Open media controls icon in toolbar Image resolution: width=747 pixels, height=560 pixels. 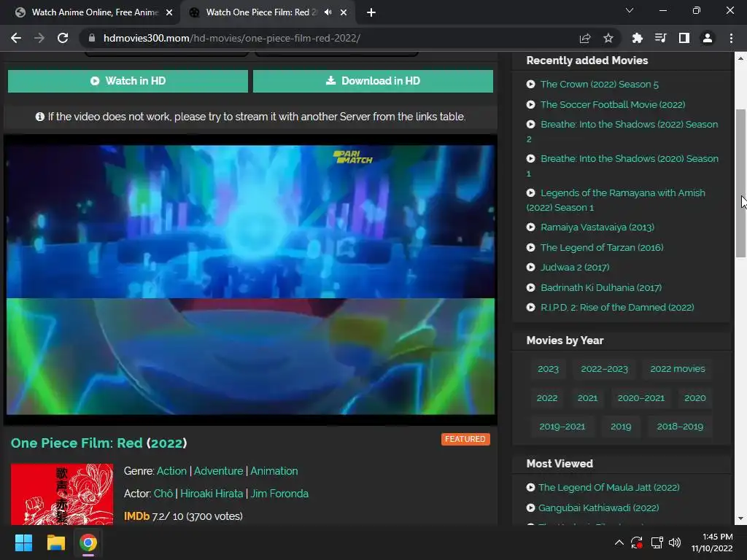coord(660,38)
